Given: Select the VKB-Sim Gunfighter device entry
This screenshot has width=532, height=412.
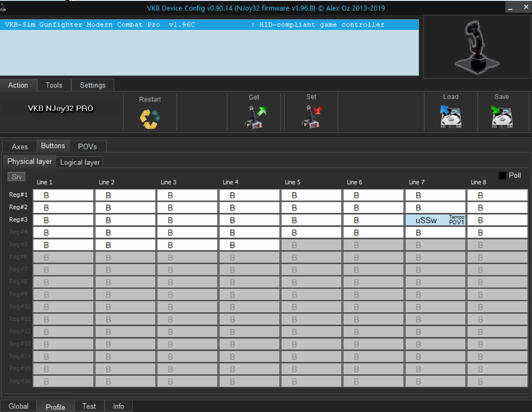Looking at the screenshot, I should 210,25.
